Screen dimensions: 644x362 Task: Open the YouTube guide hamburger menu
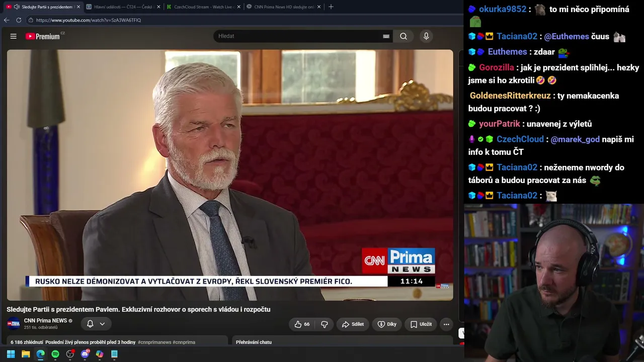pyautogui.click(x=14, y=36)
